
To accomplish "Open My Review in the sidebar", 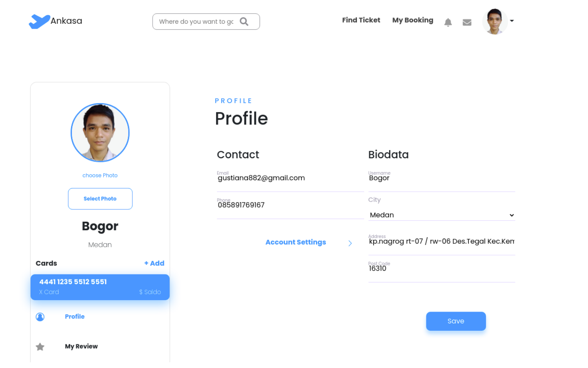I will click(x=81, y=346).
